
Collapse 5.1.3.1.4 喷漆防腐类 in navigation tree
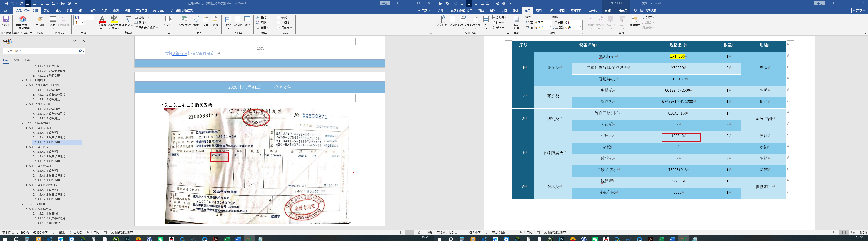coord(23,123)
